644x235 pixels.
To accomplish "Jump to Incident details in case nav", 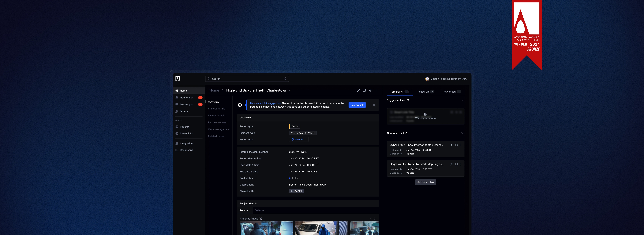I will click(217, 116).
